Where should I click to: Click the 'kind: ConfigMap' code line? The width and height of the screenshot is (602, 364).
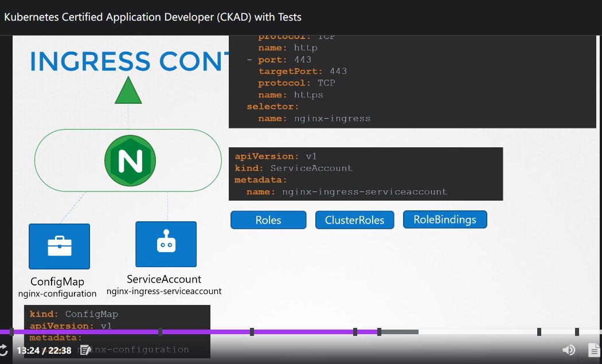[x=74, y=314]
